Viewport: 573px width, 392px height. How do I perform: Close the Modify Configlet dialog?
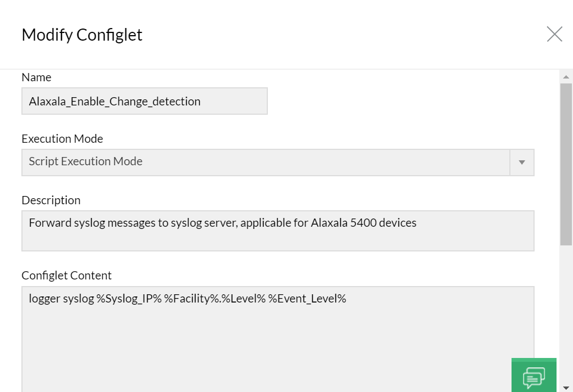[x=554, y=34]
